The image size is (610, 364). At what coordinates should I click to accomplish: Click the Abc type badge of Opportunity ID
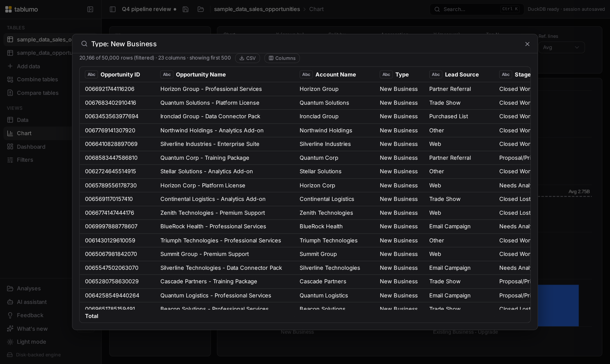pyautogui.click(x=91, y=74)
